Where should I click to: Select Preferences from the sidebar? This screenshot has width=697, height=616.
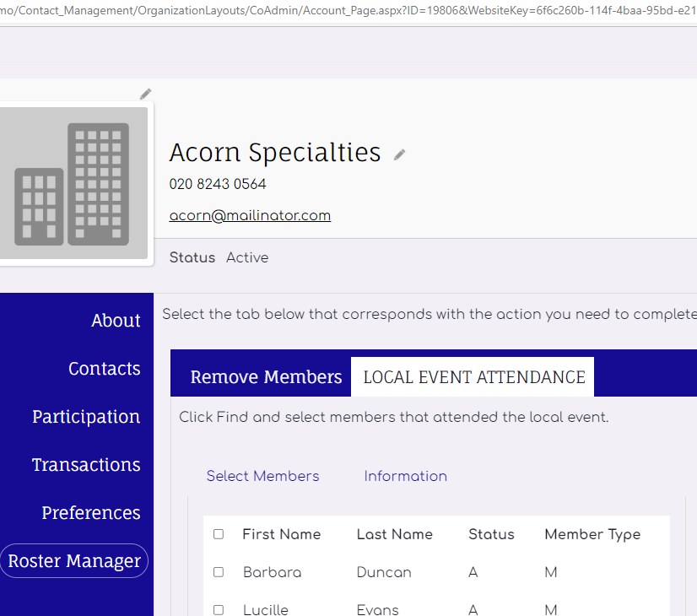tap(91, 513)
